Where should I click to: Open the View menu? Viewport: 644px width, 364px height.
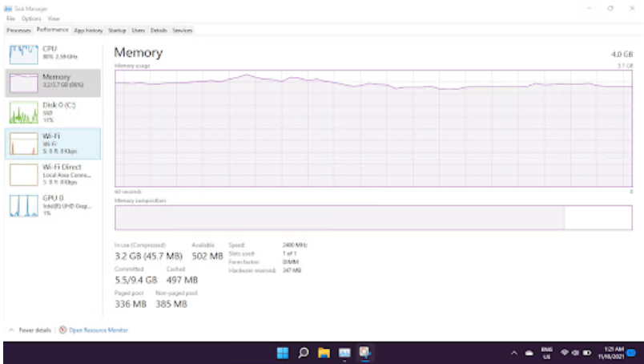[x=54, y=18]
